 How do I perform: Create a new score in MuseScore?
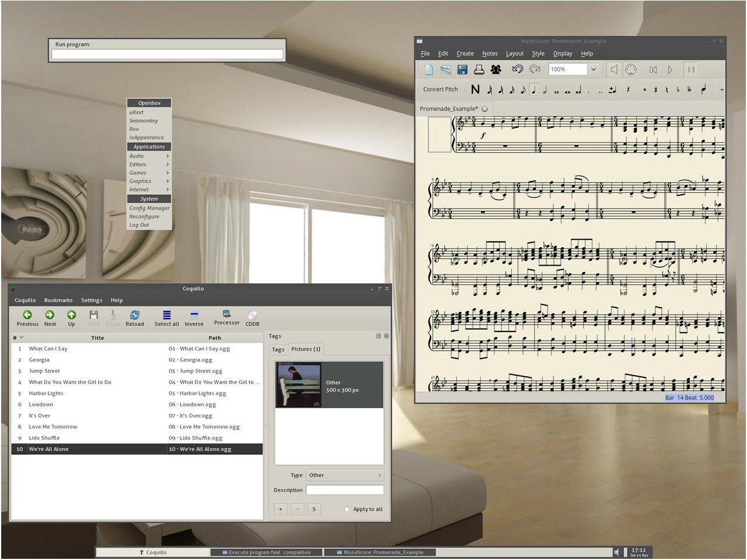point(429,70)
